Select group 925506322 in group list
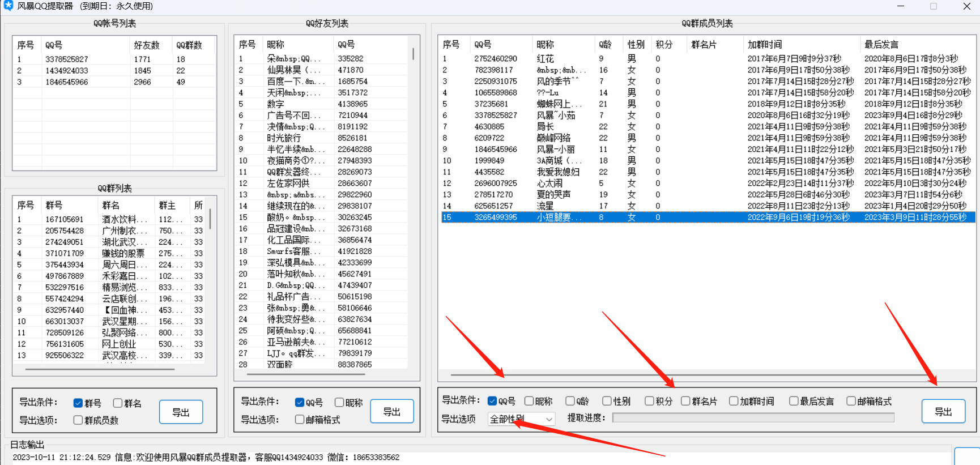980x465 pixels. point(109,355)
